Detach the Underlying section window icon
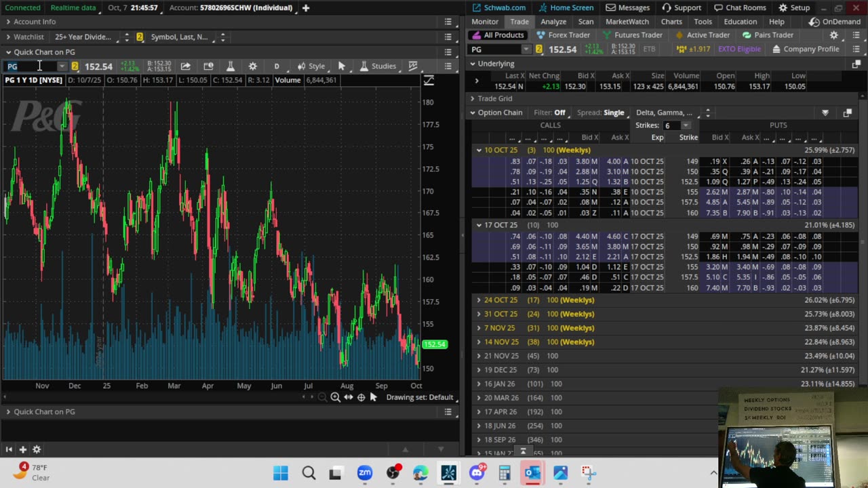This screenshot has height=488, width=868. click(x=856, y=64)
